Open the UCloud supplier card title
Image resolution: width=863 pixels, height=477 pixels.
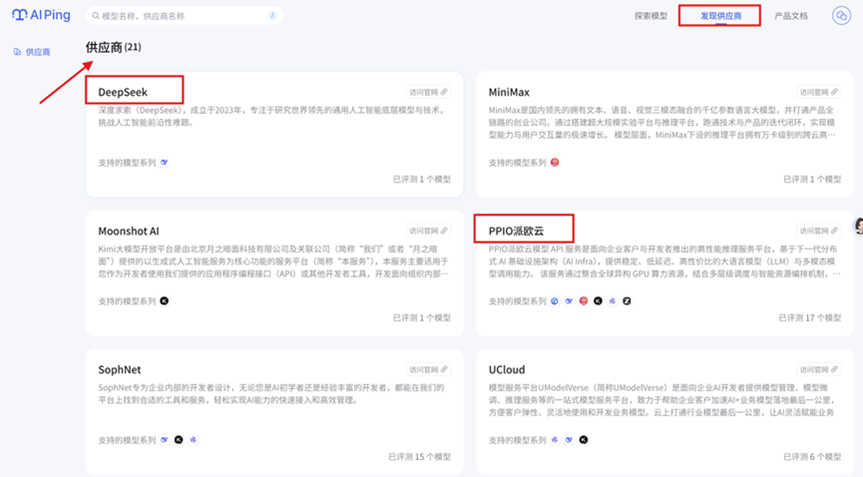507,370
